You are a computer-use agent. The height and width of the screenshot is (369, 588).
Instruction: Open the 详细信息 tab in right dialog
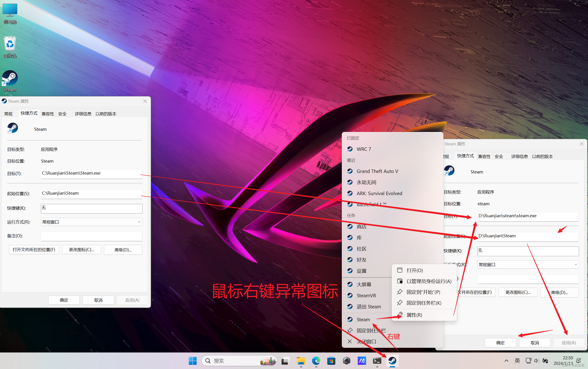pos(519,156)
